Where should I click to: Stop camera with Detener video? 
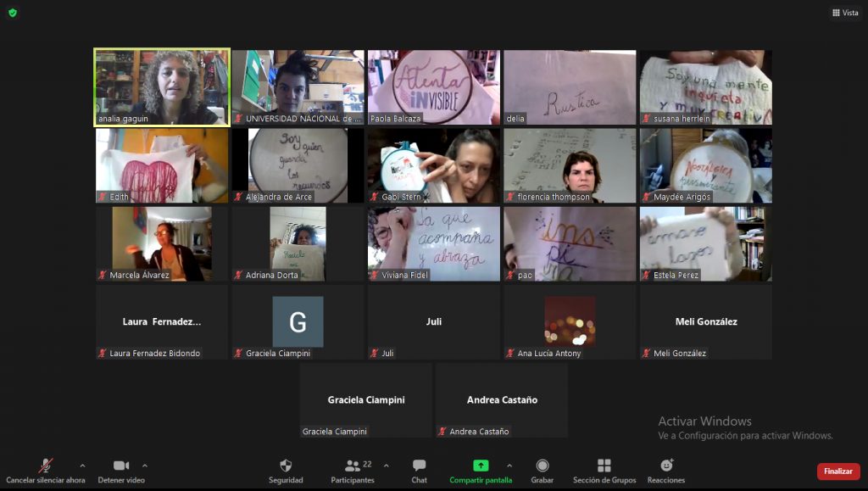tap(121, 466)
